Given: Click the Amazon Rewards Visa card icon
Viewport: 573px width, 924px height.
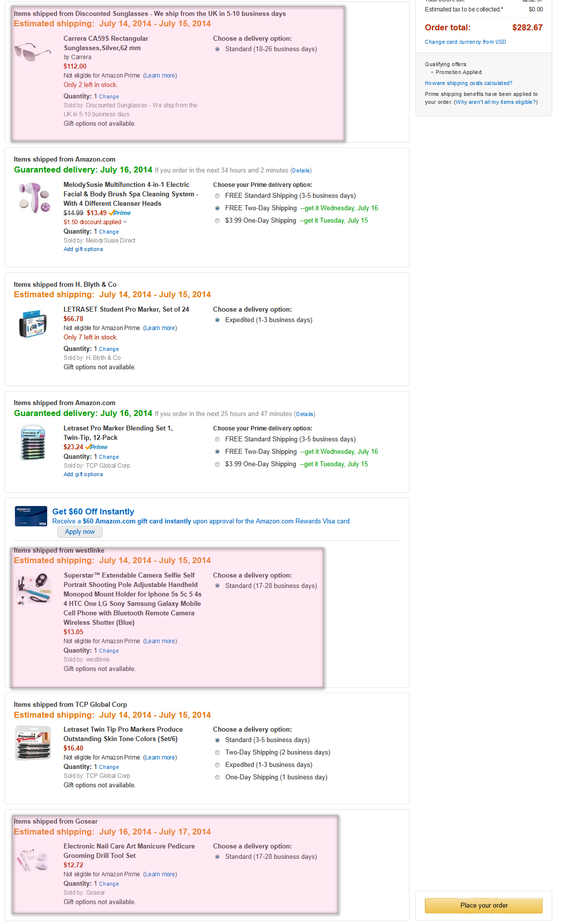Looking at the screenshot, I should point(31,516).
